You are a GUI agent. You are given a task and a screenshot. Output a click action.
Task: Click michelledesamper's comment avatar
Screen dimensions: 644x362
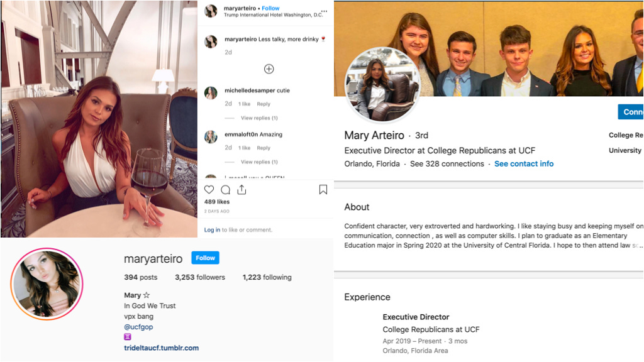[x=211, y=93]
